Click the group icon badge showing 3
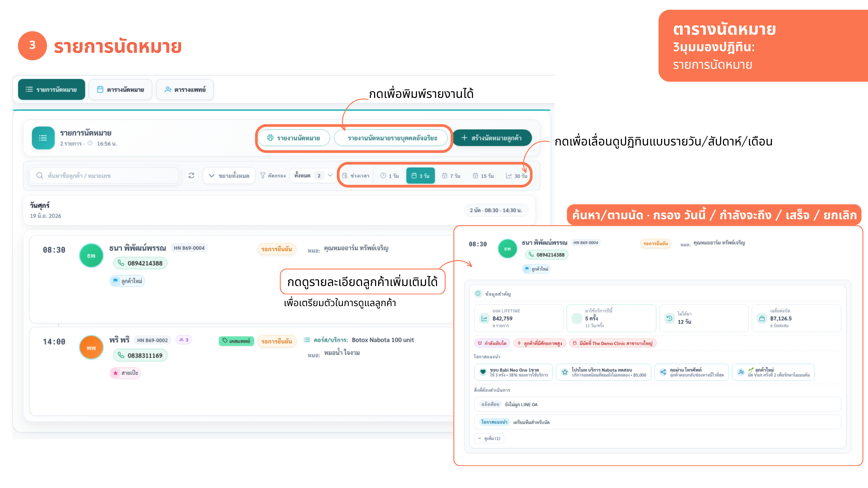The width and height of the screenshot is (868, 488). (184, 340)
